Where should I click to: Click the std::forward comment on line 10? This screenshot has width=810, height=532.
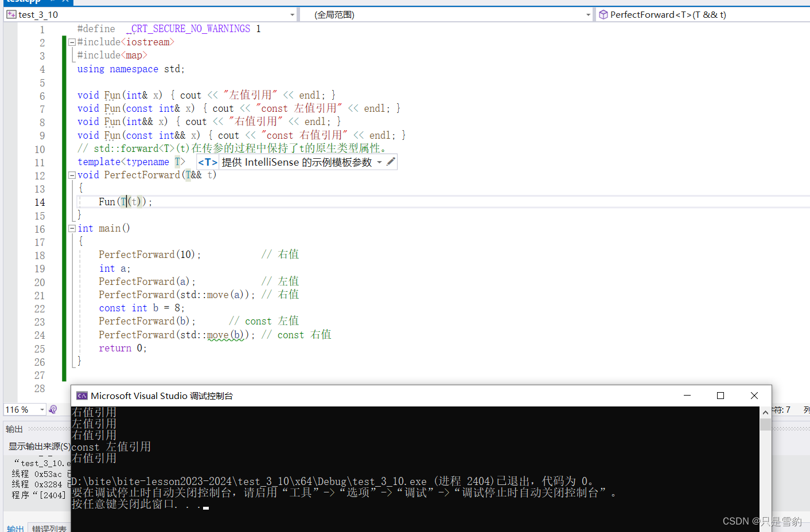click(232, 148)
